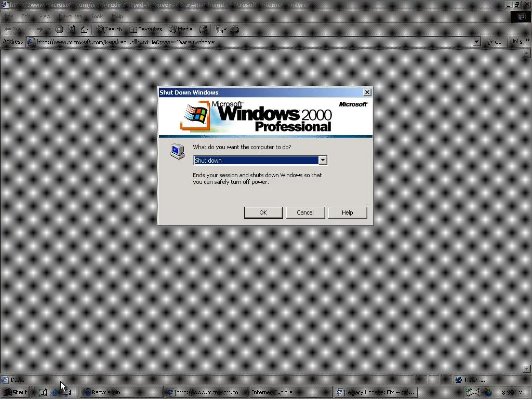The width and height of the screenshot is (532, 399).
Task: Open the Favorites menu in Internet Explorer
Action: (70, 16)
